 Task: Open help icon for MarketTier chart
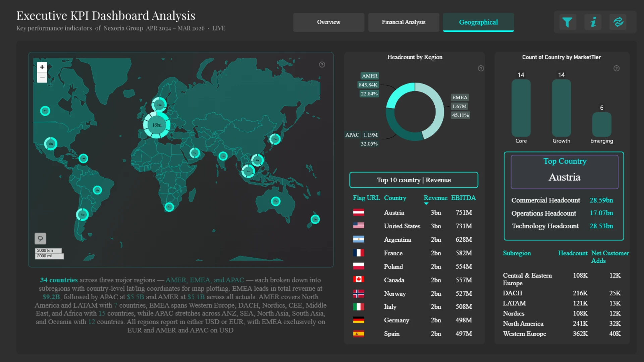[x=616, y=68]
